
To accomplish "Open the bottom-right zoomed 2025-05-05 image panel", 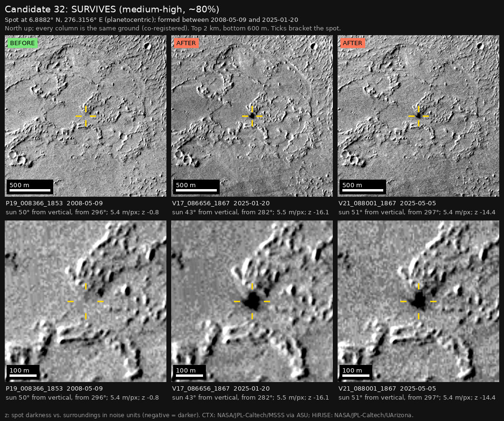I will tap(418, 301).
